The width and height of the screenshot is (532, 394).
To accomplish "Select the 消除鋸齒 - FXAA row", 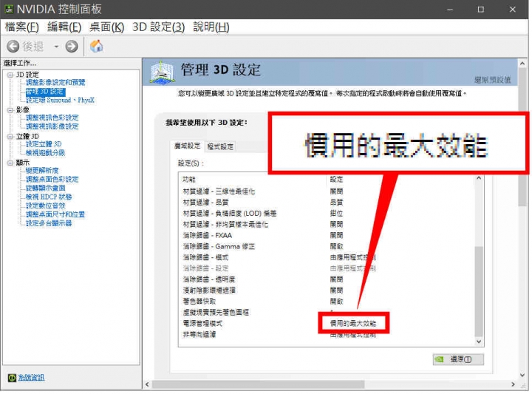I will pyautogui.click(x=326, y=236).
